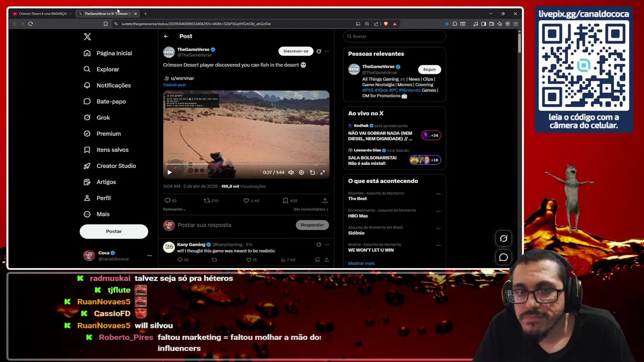Open Premium in the sidebar

(102, 133)
